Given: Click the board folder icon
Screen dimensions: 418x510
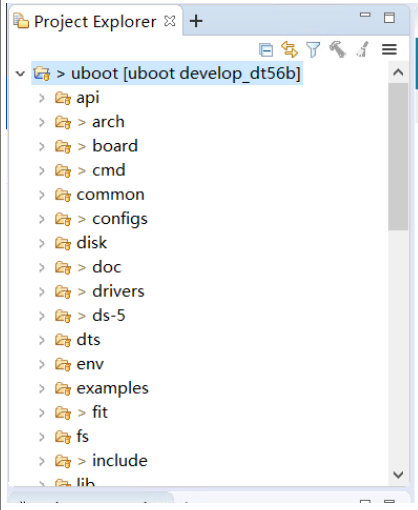Looking at the screenshot, I should [x=63, y=146].
